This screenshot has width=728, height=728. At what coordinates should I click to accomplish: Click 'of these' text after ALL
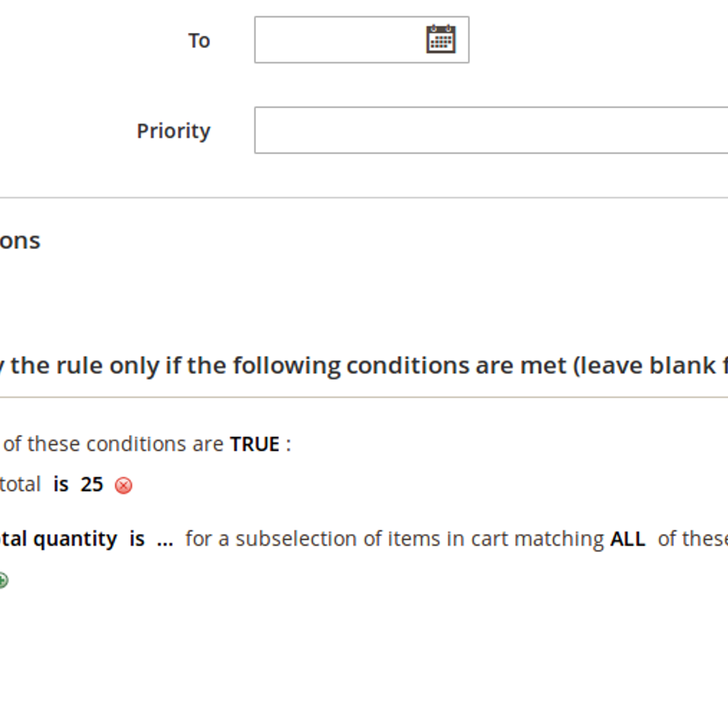pos(693,539)
